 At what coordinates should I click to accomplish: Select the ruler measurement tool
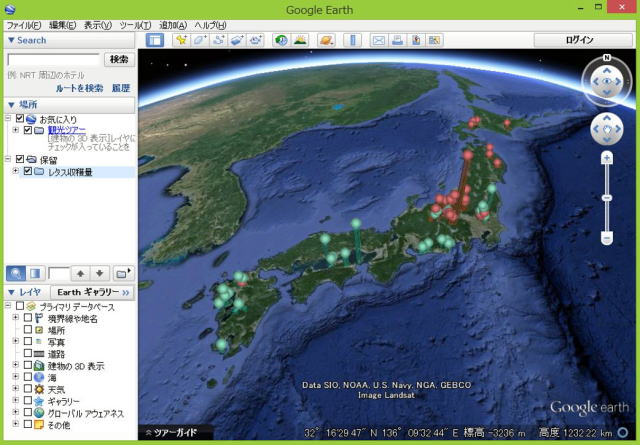pos(352,40)
